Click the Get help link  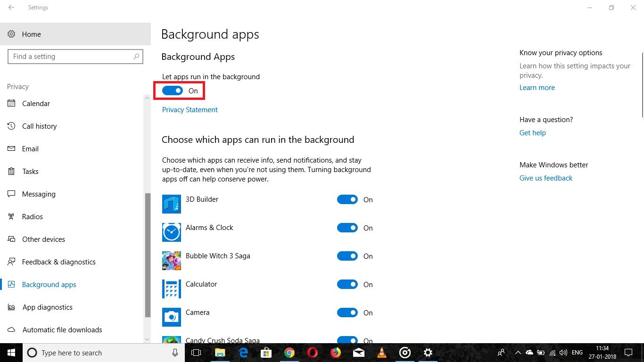click(x=533, y=132)
